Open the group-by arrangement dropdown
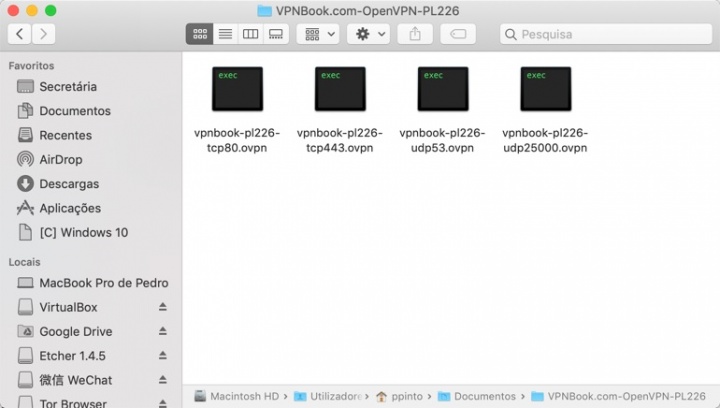 [x=319, y=34]
